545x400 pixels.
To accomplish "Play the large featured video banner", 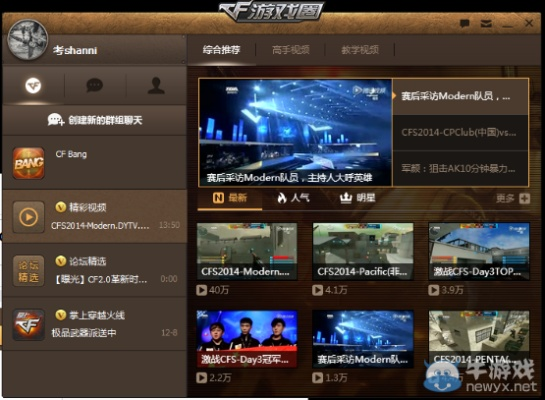I will point(295,132).
